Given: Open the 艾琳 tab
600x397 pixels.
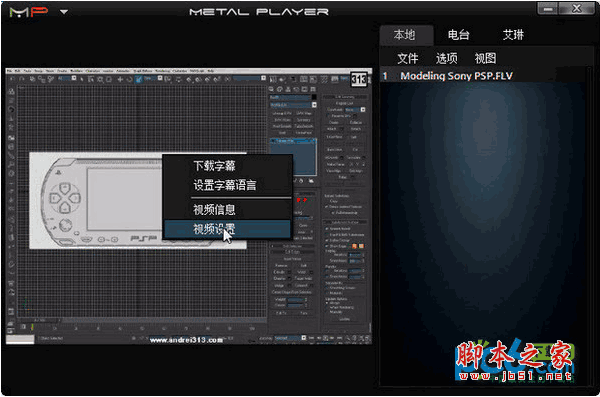Looking at the screenshot, I should pyautogui.click(x=513, y=35).
